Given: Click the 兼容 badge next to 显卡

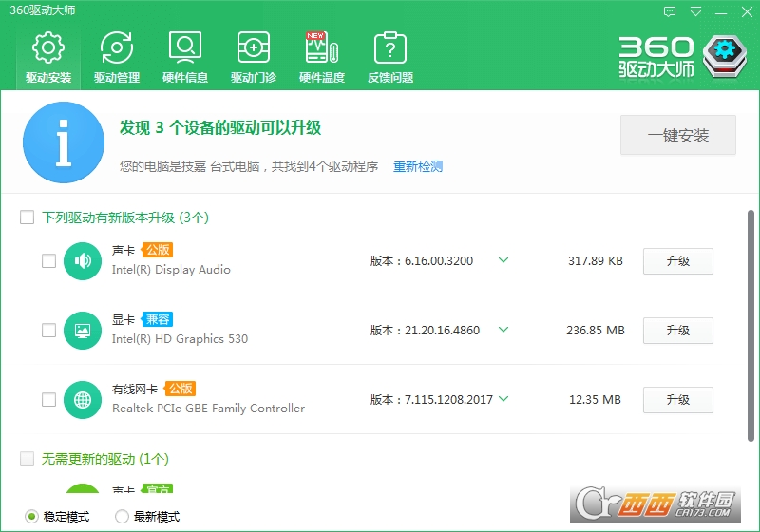Looking at the screenshot, I should 158,319.
